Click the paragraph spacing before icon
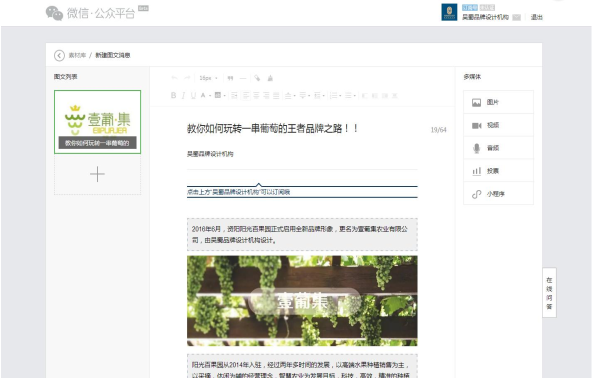592x379 pixels. 288,95
